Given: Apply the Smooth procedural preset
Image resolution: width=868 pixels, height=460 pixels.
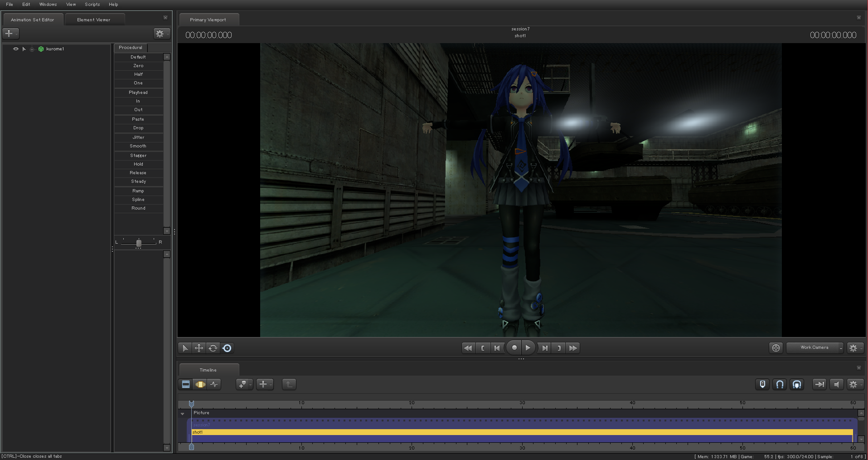Looking at the screenshot, I should pos(138,146).
